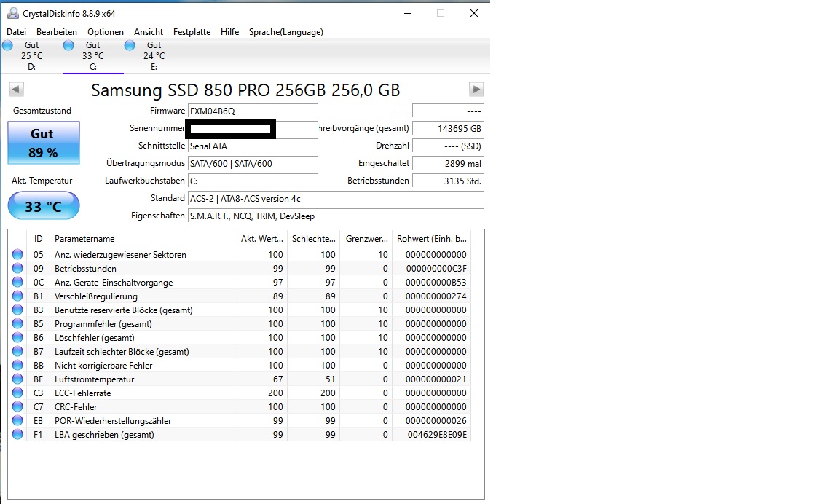Click the Parametername column header
This screenshot has width=839, height=504.
click(142, 239)
